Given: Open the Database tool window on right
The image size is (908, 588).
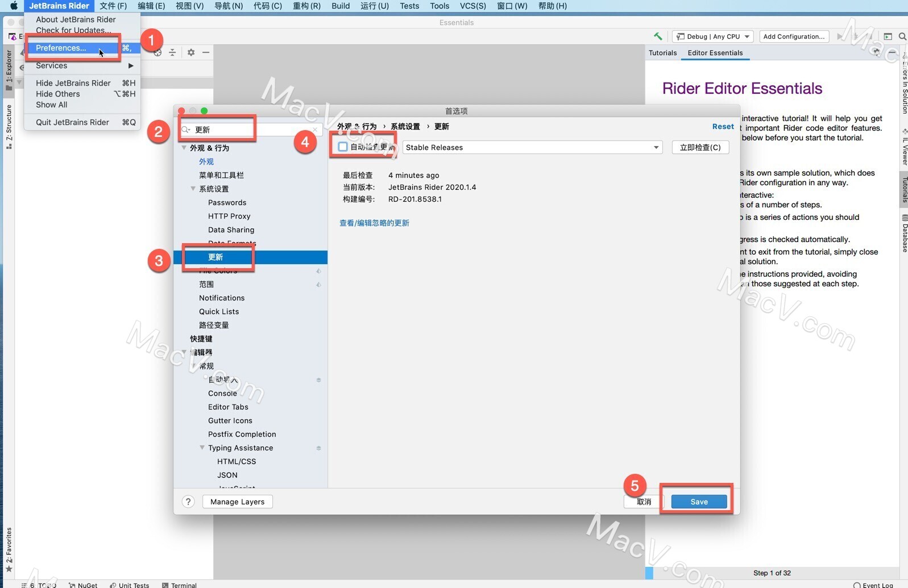Looking at the screenshot, I should pos(904,233).
